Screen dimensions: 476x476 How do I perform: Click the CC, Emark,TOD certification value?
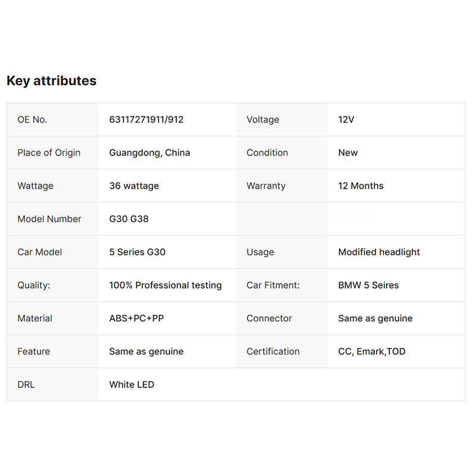click(x=372, y=352)
